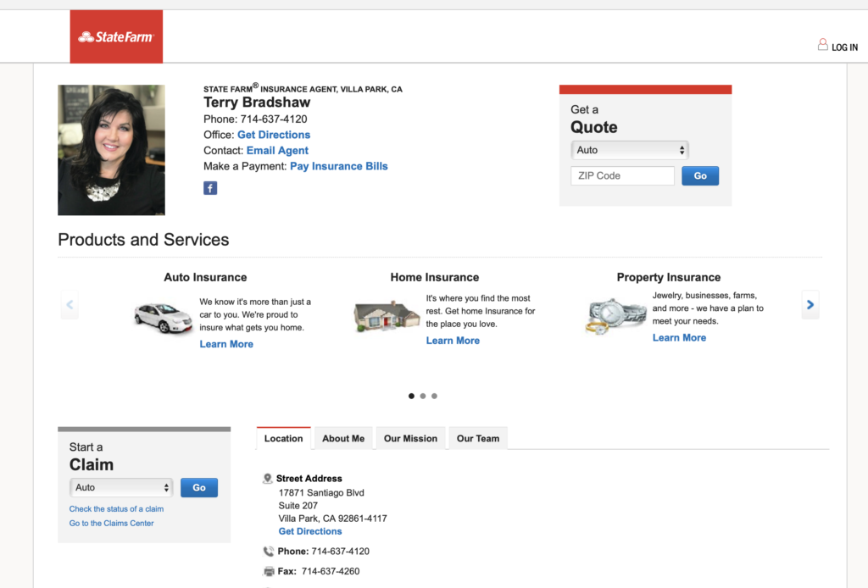
Task: Click Check the status of a claim
Action: pyautogui.click(x=116, y=509)
